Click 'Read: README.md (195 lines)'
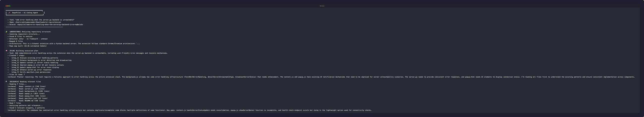 point(32,101)
